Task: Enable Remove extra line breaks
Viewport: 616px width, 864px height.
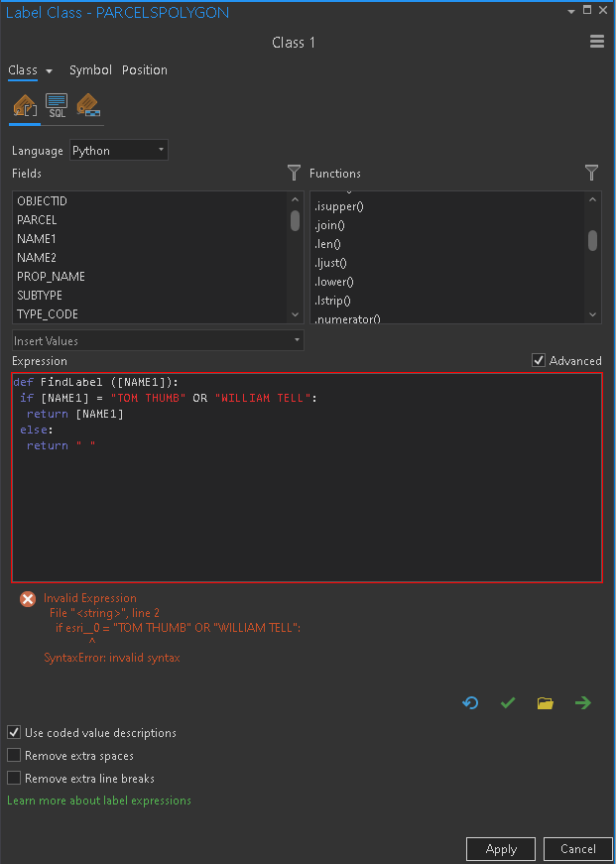Action: [14, 778]
